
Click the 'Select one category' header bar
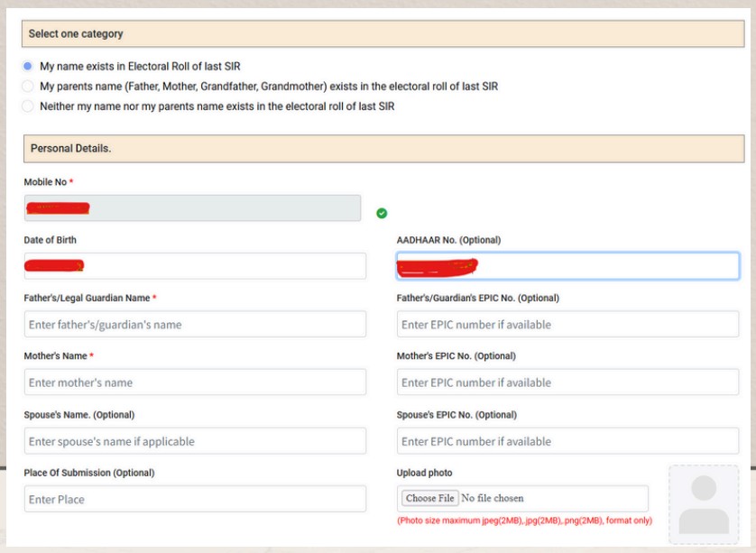383,34
